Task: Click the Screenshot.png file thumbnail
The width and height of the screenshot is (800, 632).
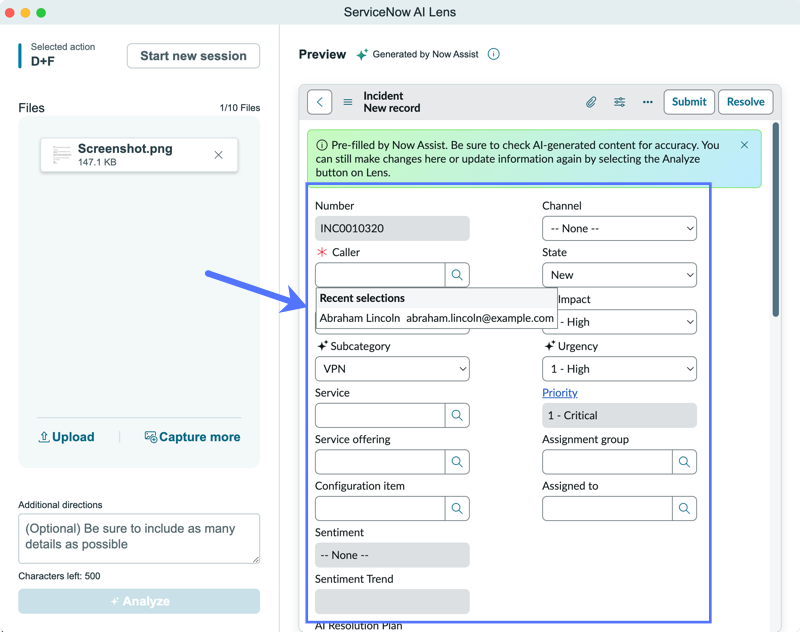Action: point(62,155)
